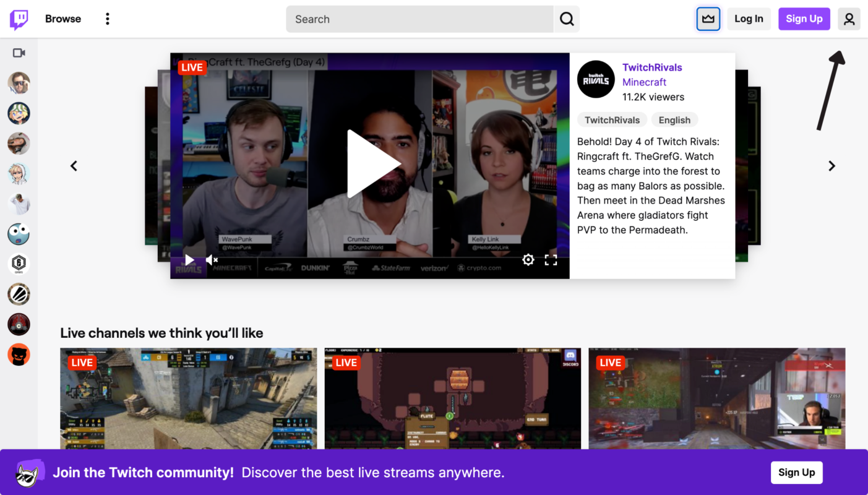This screenshot has height=495, width=868.
Task: Focus the Search input field
Action: [419, 19]
